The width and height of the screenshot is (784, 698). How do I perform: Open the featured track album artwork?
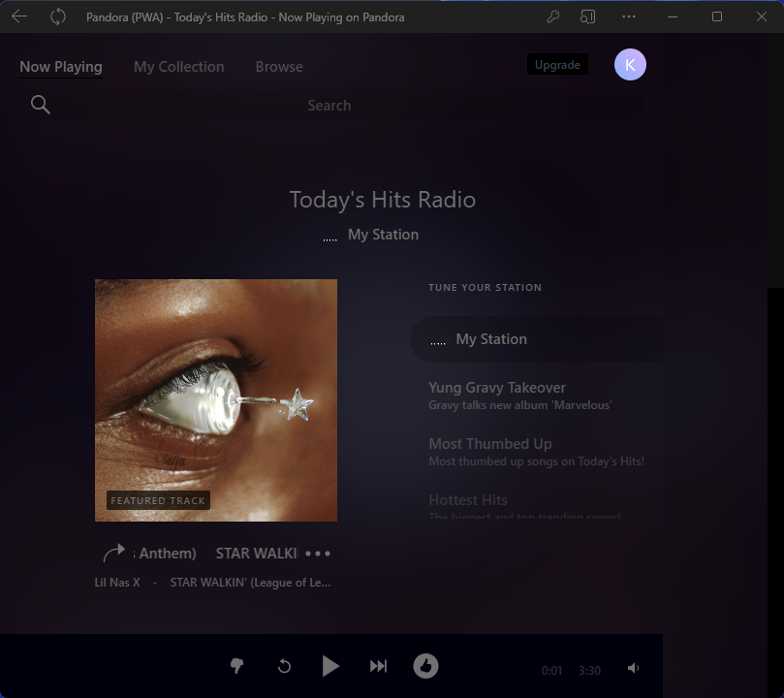tap(216, 399)
